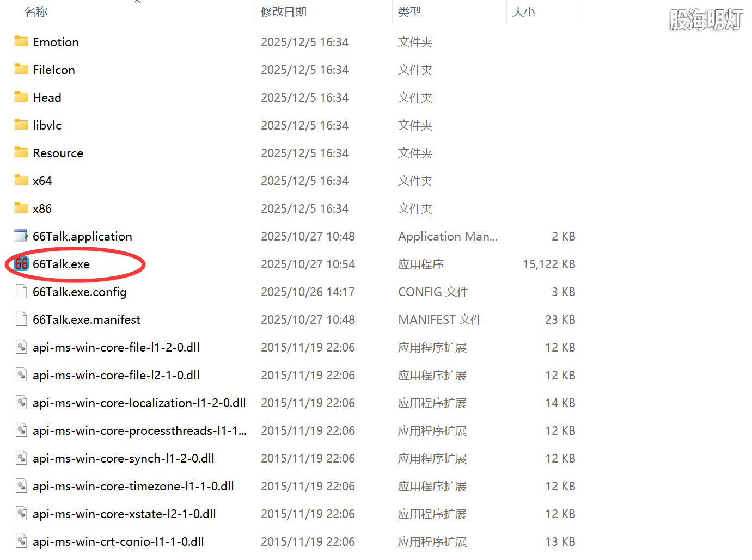752x560 pixels.
Task: Click the libvlc folder icon
Action: [x=21, y=125]
